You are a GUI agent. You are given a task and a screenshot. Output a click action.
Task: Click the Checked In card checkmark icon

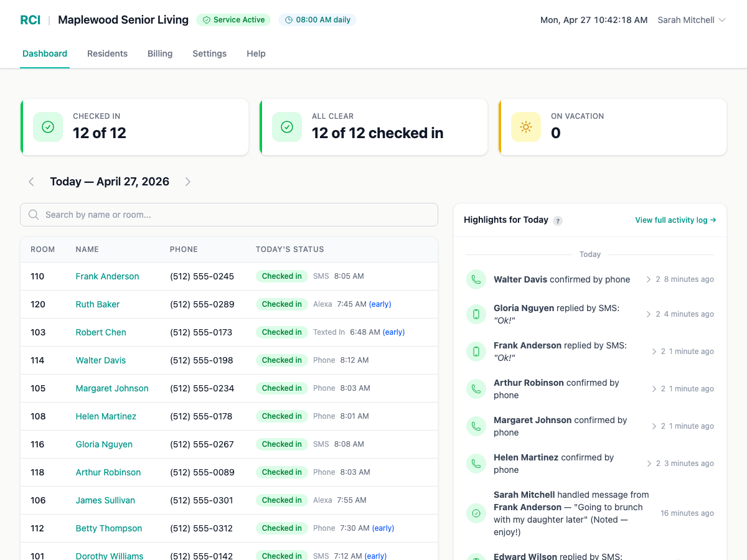pyautogui.click(x=48, y=127)
